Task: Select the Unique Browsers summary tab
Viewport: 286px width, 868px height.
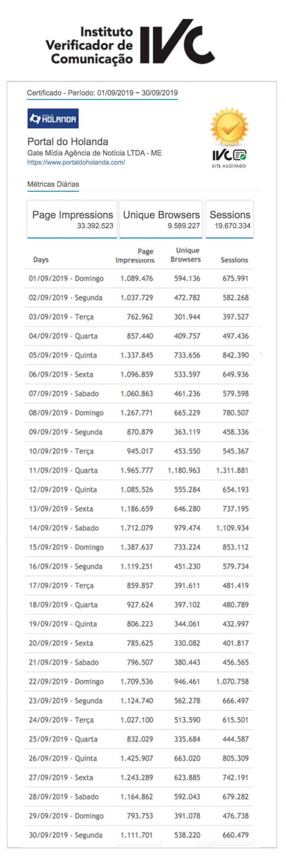Action: 161,219
